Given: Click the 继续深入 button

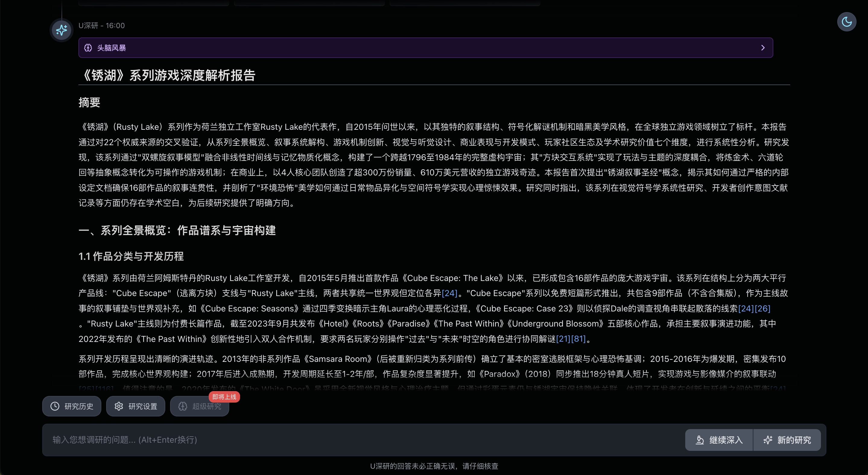Looking at the screenshot, I should coord(719,440).
